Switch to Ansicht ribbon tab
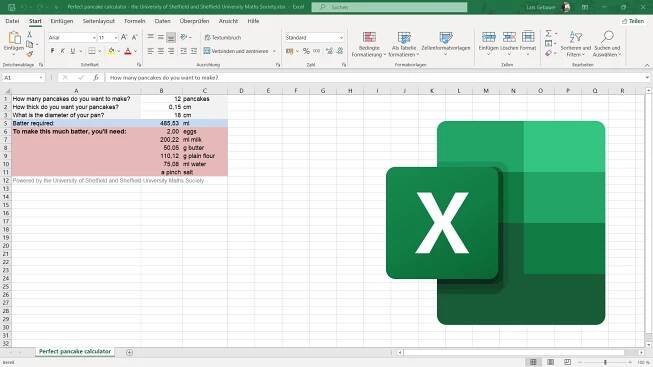Screen dimensions: 653x367 click(x=228, y=21)
